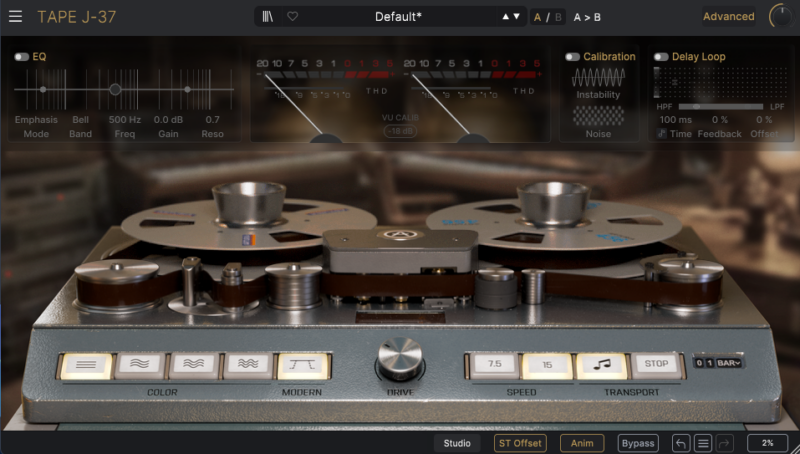Click the Bypass button

637,443
